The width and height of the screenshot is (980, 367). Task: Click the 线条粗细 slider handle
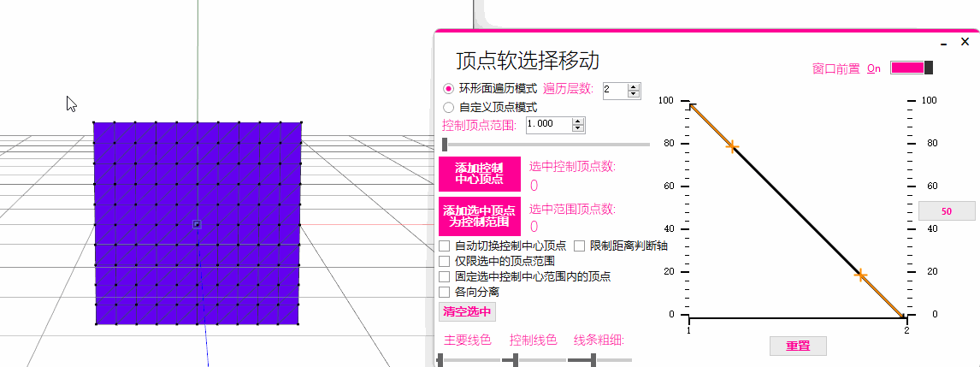click(x=593, y=360)
